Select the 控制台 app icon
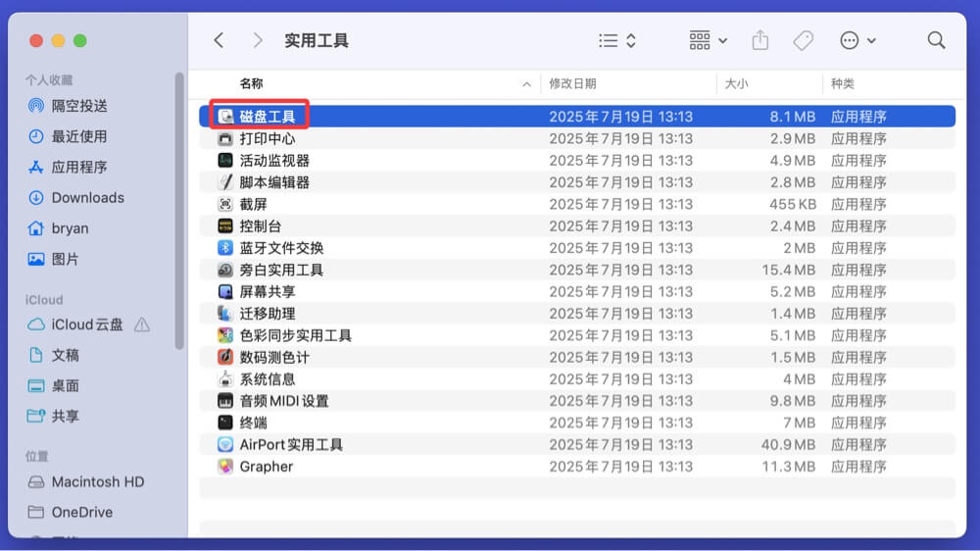 [225, 225]
